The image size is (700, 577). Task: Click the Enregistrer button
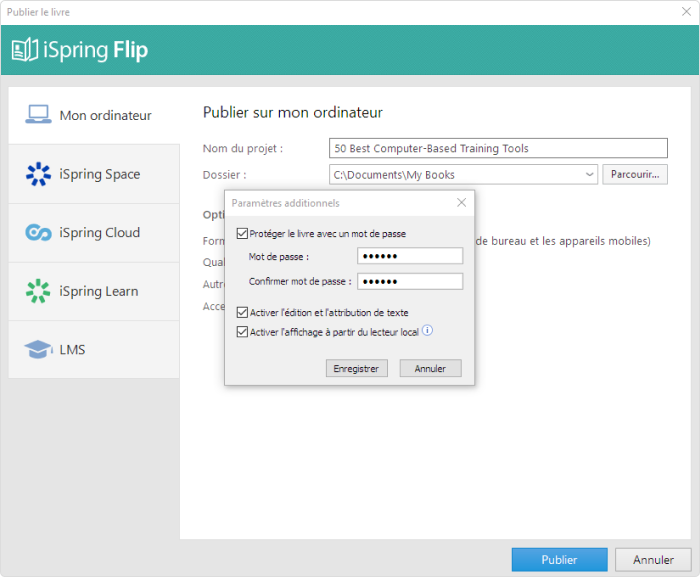(x=356, y=368)
